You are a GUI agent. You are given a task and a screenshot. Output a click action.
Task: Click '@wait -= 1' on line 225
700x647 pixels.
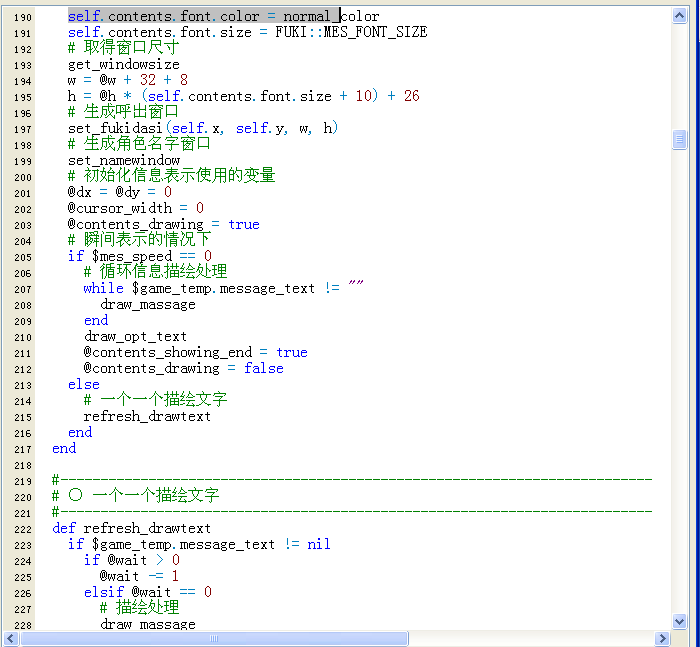[x=139, y=576]
